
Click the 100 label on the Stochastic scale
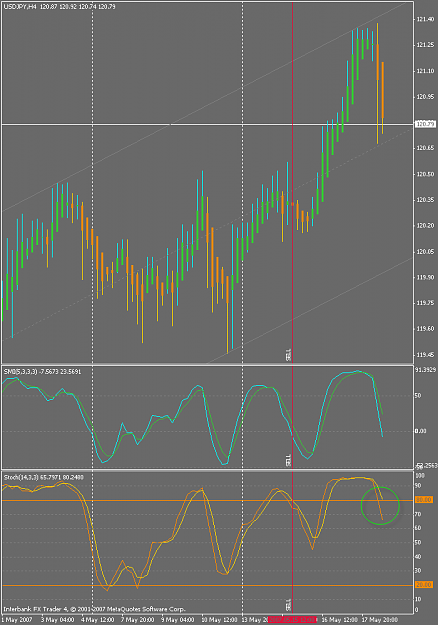(420, 476)
